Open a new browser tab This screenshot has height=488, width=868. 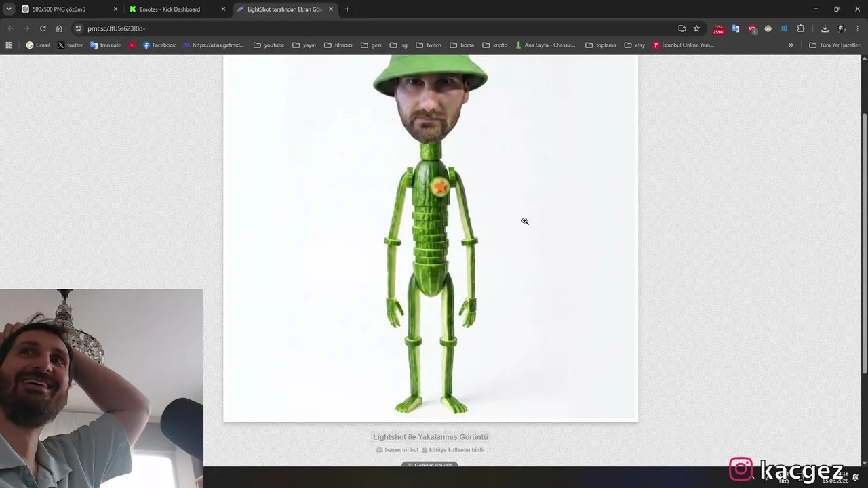[x=347, y=9]
